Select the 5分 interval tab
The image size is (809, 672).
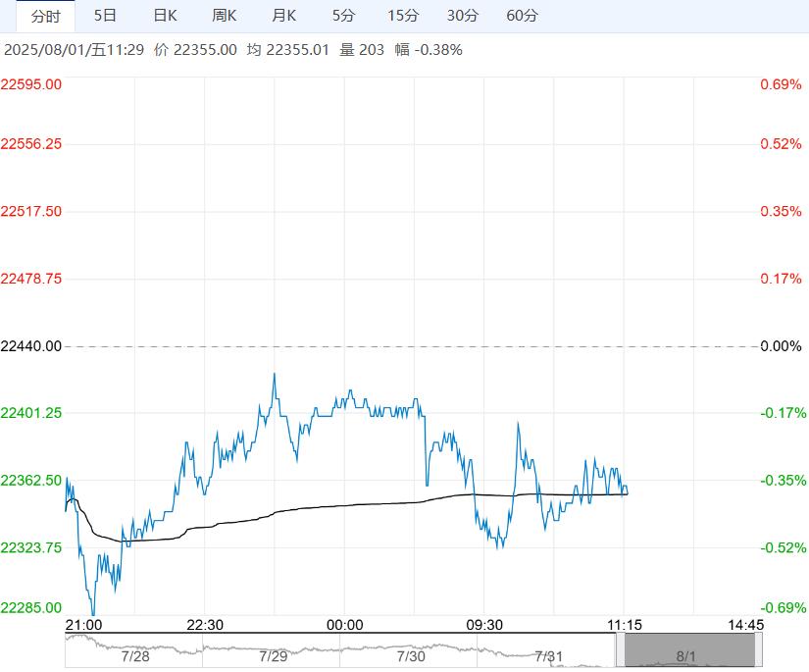tap(344, 16)
